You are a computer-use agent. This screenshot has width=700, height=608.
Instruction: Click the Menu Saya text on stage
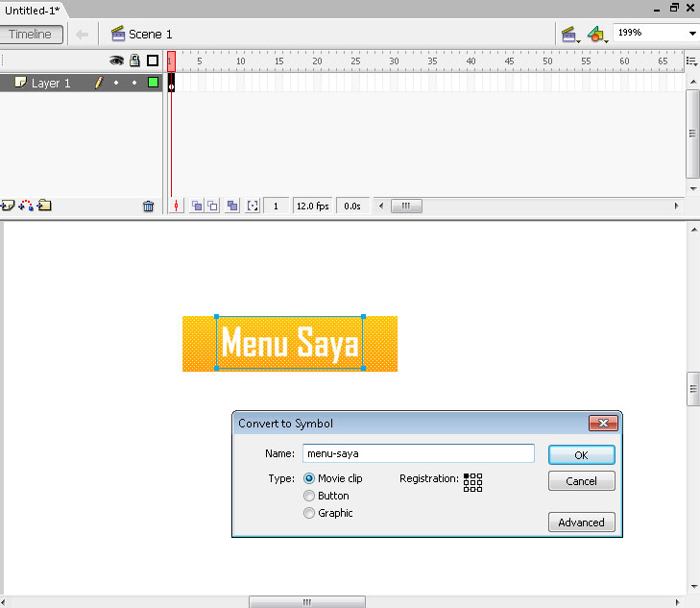290,342
